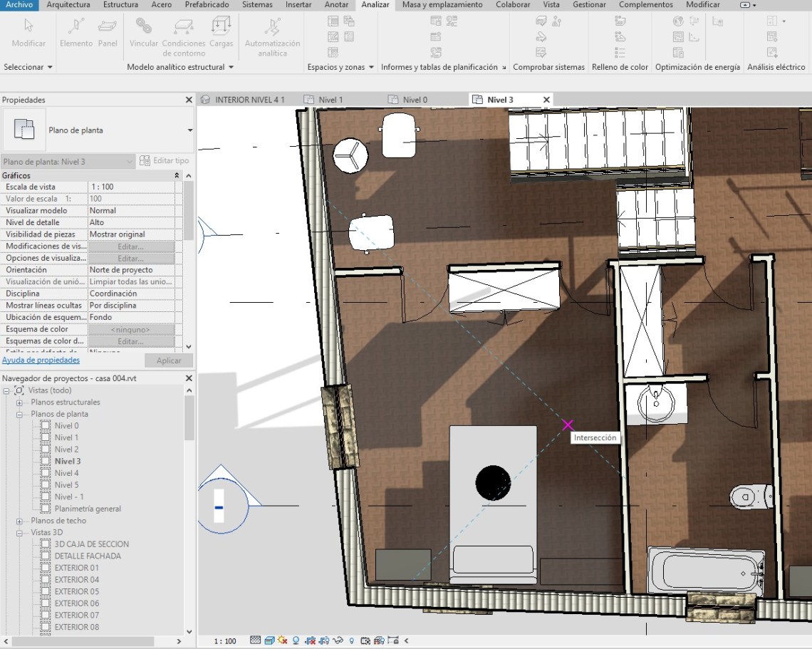Toggle the shadows icon in view control bar
Image resolution: width=812 pixels, height=649 pixels.
click(296, 640)
